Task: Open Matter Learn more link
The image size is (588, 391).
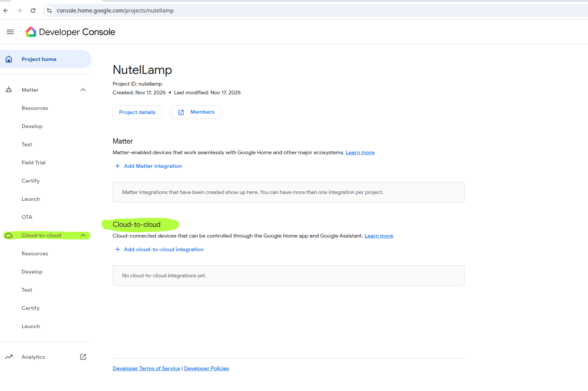Action: pyautogui.click(x=360, y=152)
